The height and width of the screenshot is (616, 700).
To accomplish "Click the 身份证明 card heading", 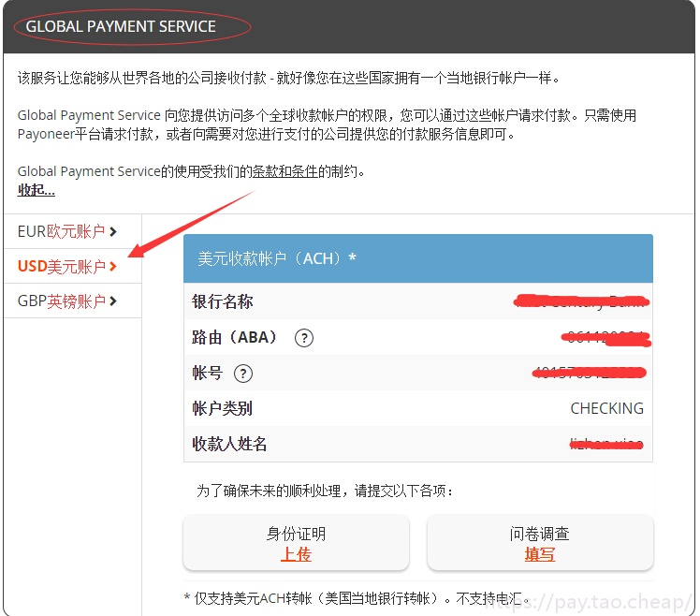I will [296, 534].
